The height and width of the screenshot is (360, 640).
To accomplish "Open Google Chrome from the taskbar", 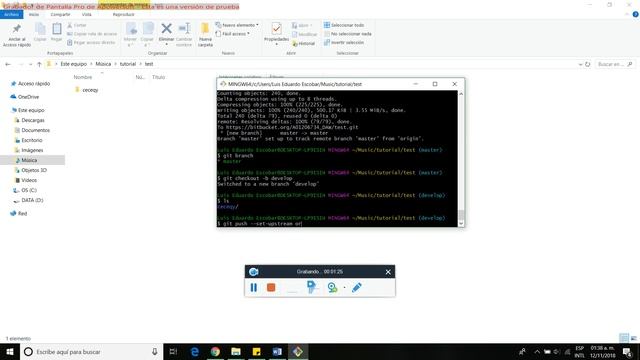I will point(215,351).
